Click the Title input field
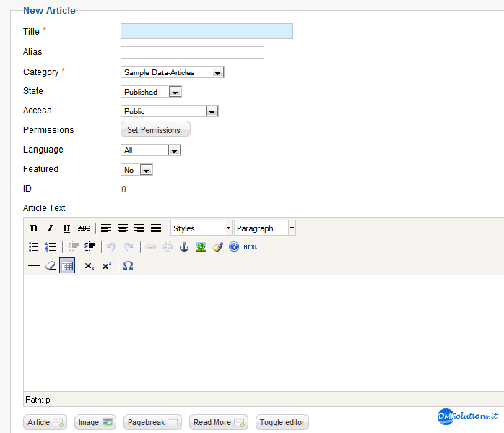Image resolution: width=504 pixels, height=433 pixels. 207,31
